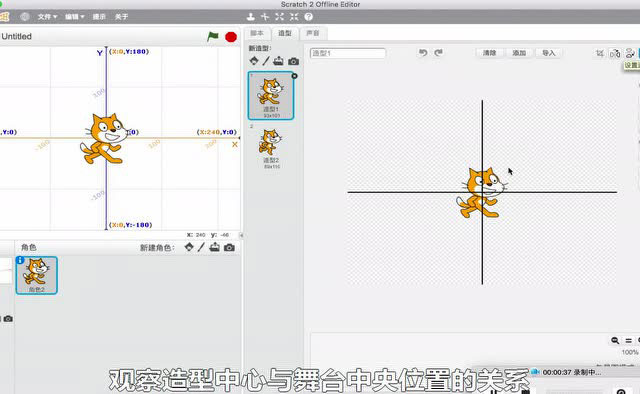Screen dimensions: 640x394
Task: Flip costume left-right
Action: [615, 53]
